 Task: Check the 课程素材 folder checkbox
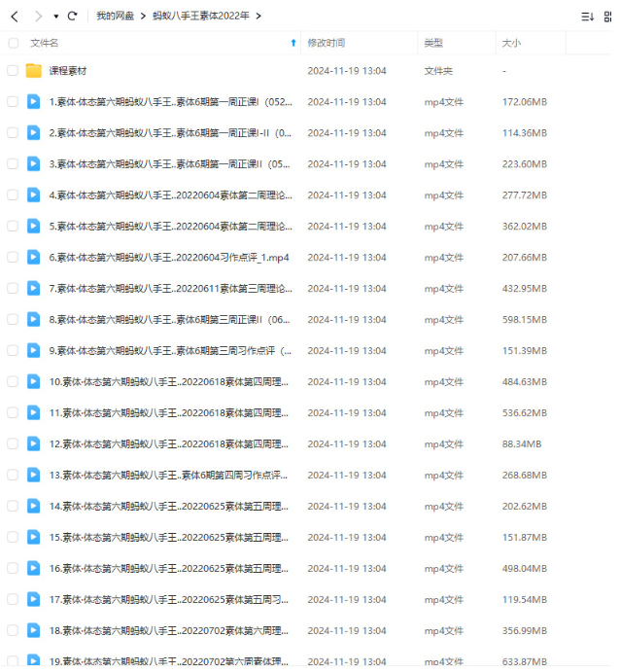(x=13, y=71)
